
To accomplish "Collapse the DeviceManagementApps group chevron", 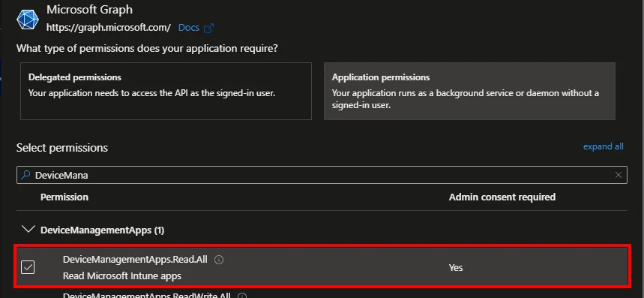I will [28, 230].
